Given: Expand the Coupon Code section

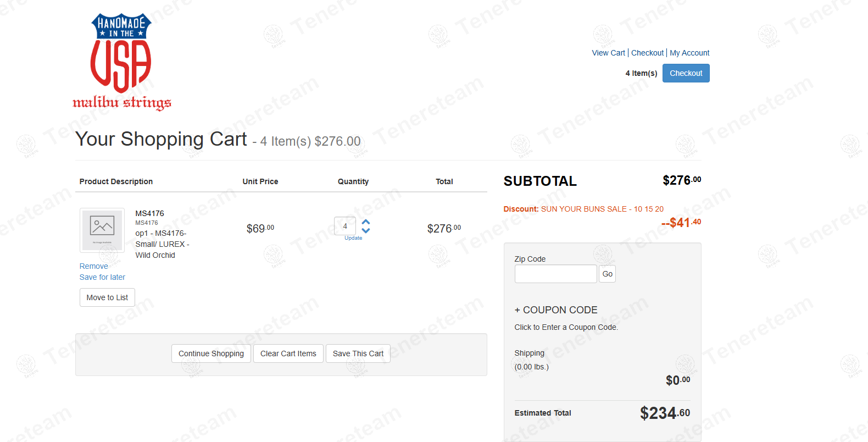Looking at the screenshot, I should 556,310.
